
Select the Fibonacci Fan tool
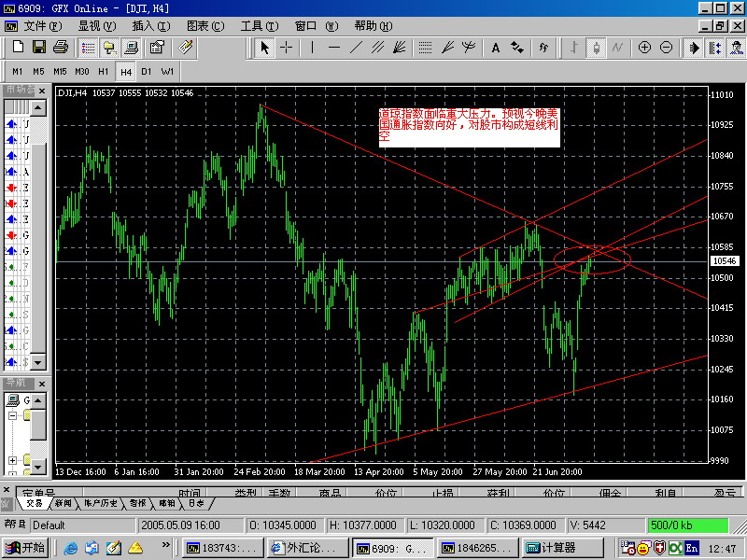pyautogui.click(x=447, y=48)
